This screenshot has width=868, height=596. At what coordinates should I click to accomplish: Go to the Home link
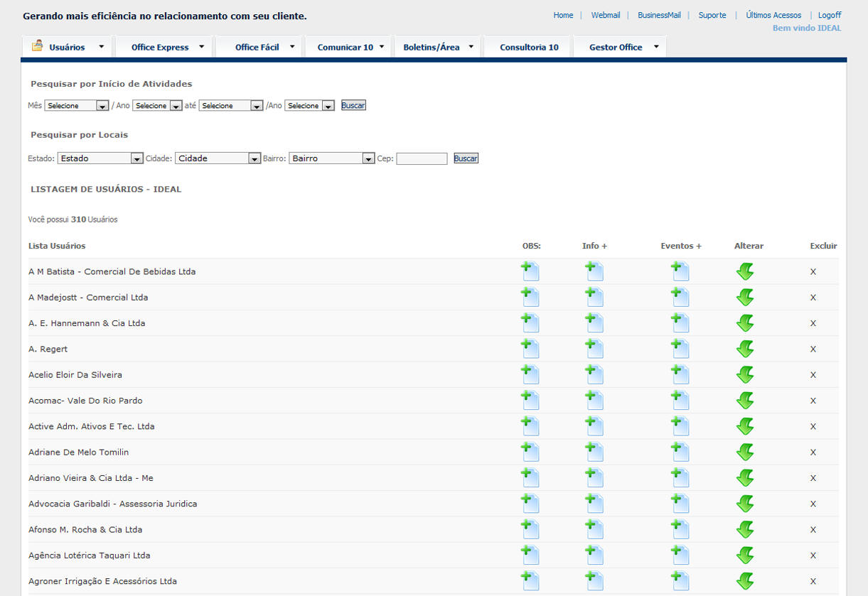(x=563, y=15)
